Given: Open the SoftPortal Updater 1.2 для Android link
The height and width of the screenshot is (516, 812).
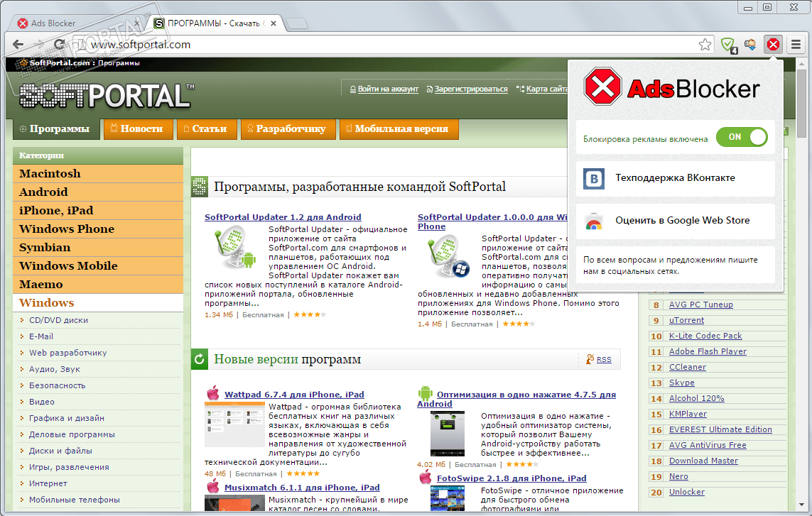Looking at the screenshot, I should 283,217.
